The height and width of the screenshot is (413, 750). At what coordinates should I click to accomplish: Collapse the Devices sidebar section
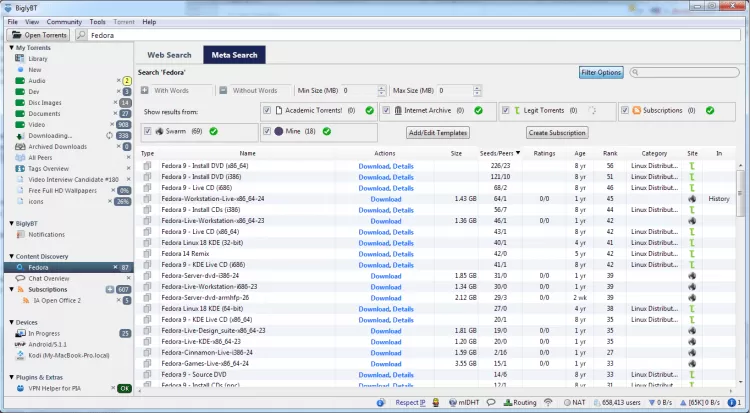pos(9,322)
